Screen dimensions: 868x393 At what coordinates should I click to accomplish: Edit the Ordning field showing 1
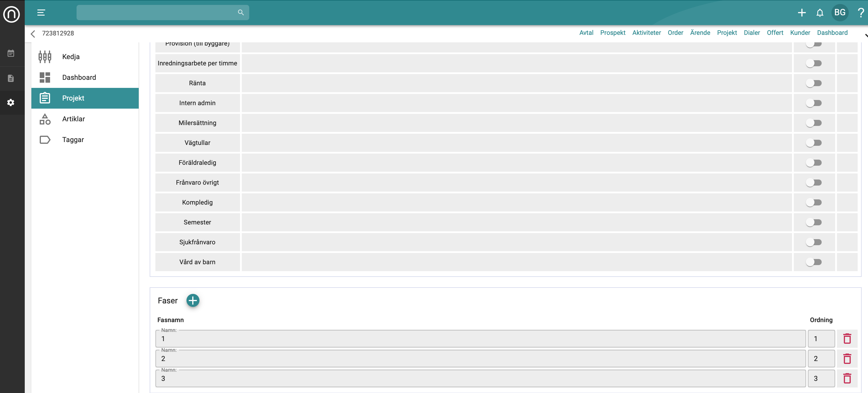(821, 339)
